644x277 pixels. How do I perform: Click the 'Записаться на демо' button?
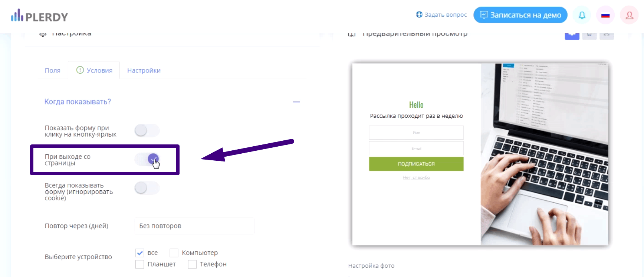click(x=520, y=15)
